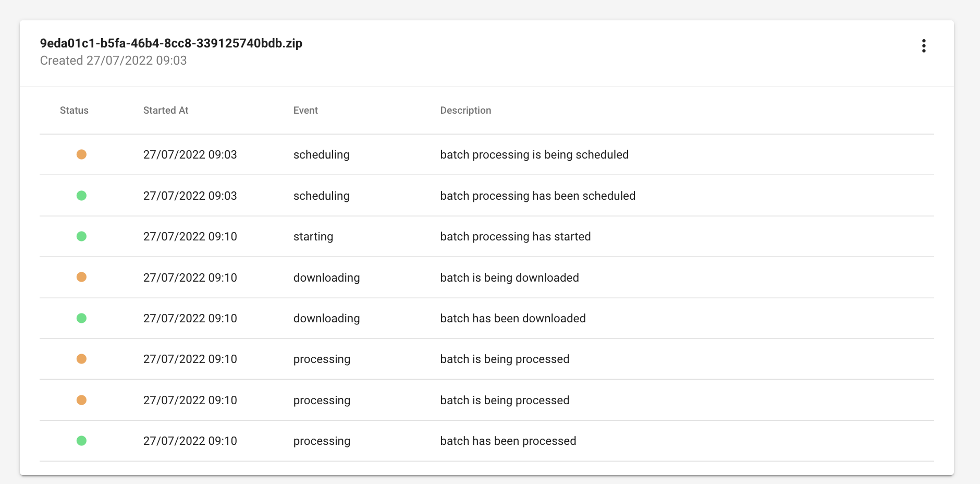Screen dimensions: 980x484
Task: Click orange status dot for batch being downloaded
Action: (81, 277)
